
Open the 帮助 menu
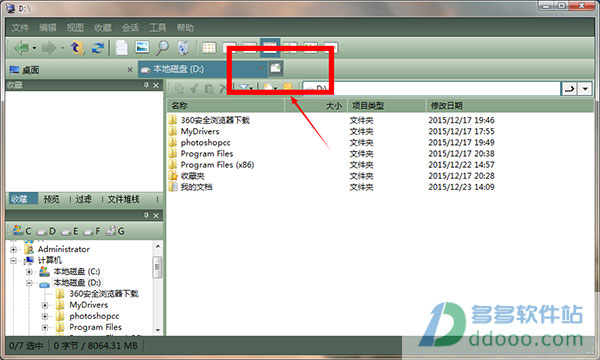[x=185, y=28]
